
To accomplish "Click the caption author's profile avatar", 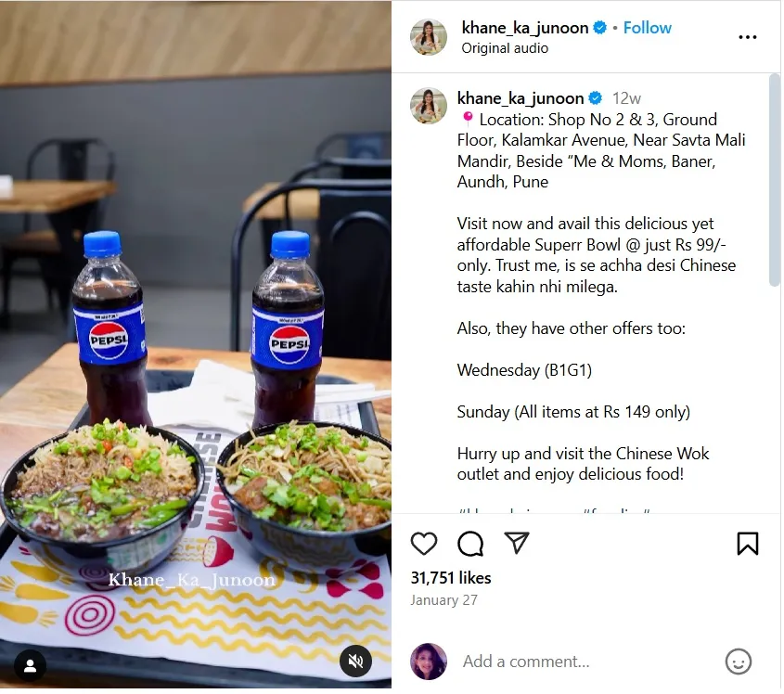I will point(430,106).
